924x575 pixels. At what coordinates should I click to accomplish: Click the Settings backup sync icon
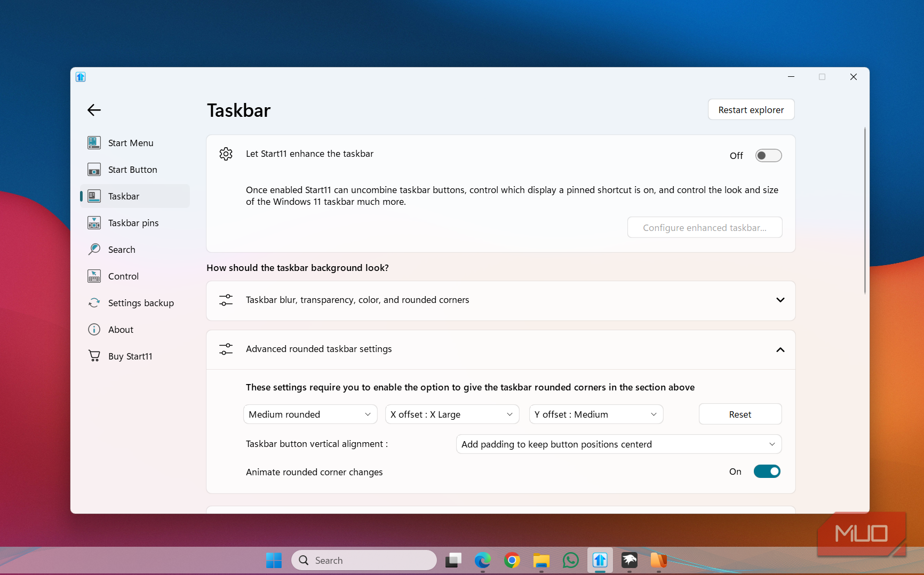coord(94,302)
